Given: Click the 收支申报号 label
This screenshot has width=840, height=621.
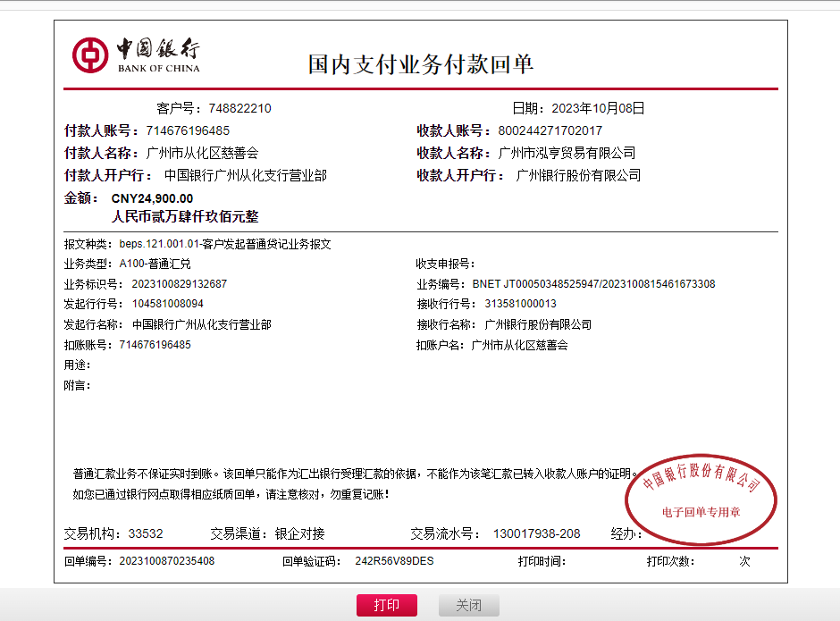Looking at the screenshot, I should (x=445, y=264).
